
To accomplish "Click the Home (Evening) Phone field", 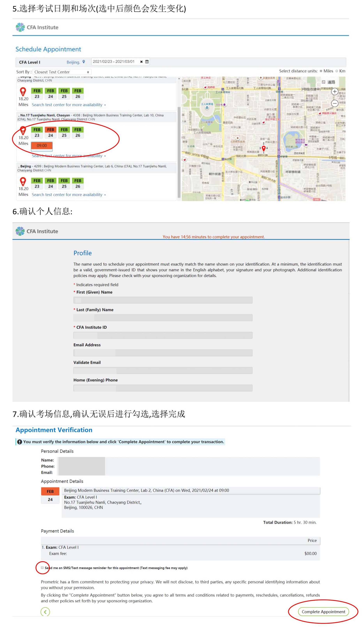I will [x=163, y=388].
